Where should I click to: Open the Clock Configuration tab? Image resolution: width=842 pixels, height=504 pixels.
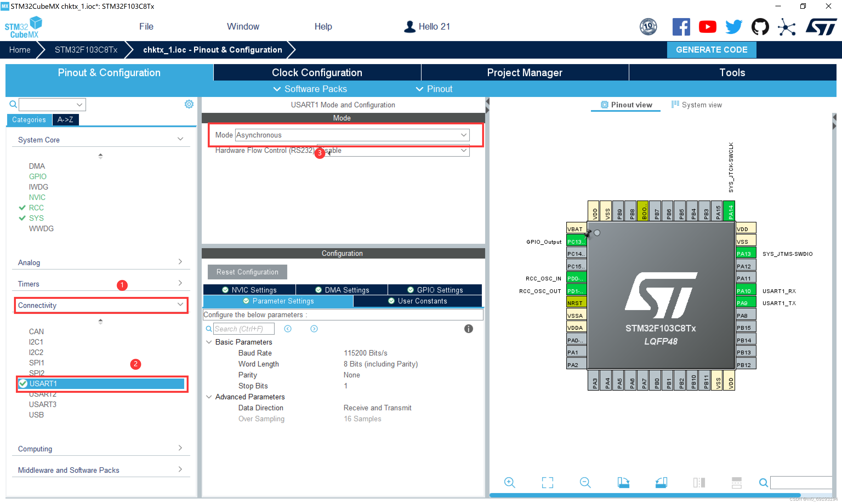[x=317, y=73]
